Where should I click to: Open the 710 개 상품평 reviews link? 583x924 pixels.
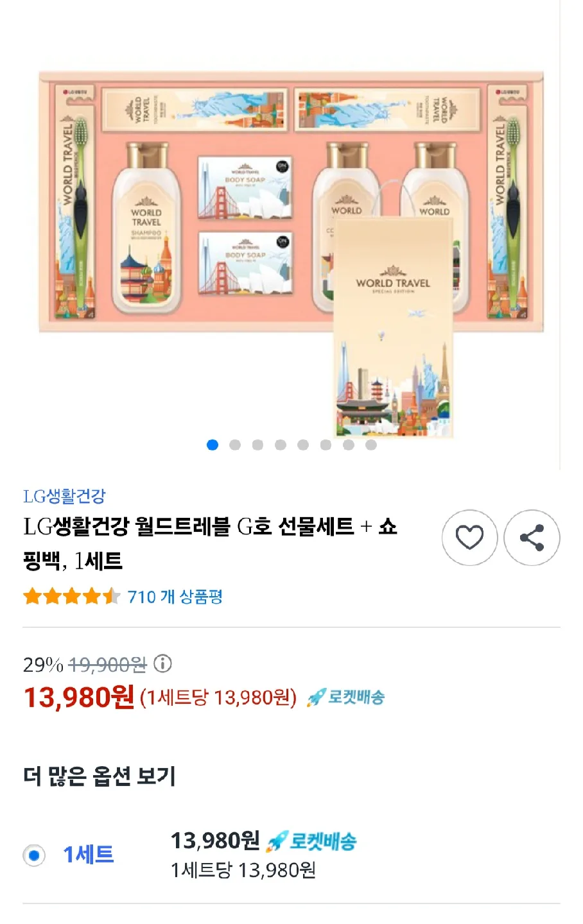coord(175,597)
